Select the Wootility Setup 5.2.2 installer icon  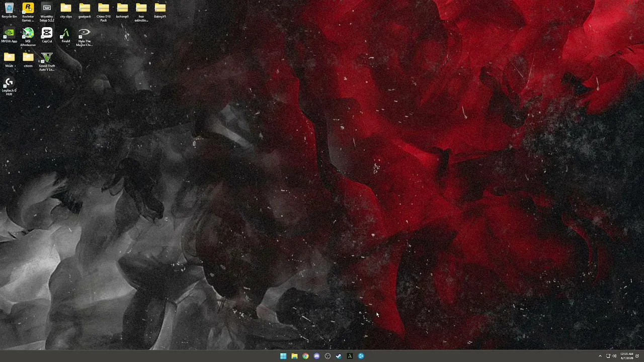[x=47, y=12]
